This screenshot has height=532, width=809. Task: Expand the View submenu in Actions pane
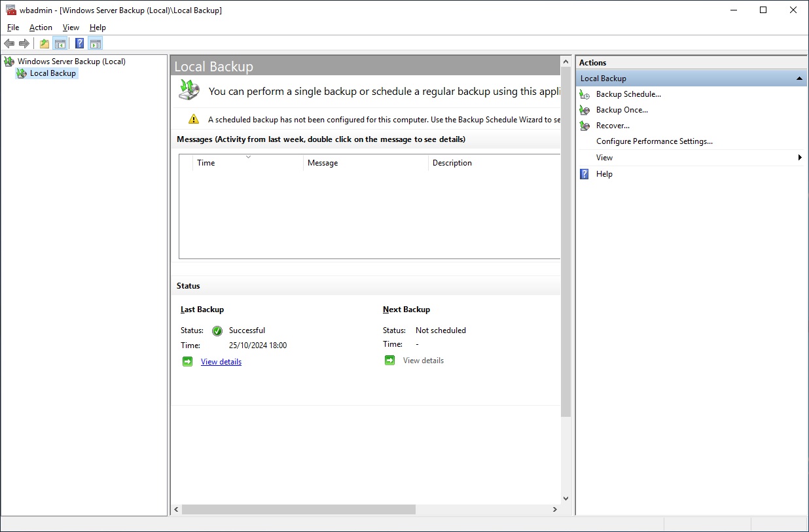(799, 158)
